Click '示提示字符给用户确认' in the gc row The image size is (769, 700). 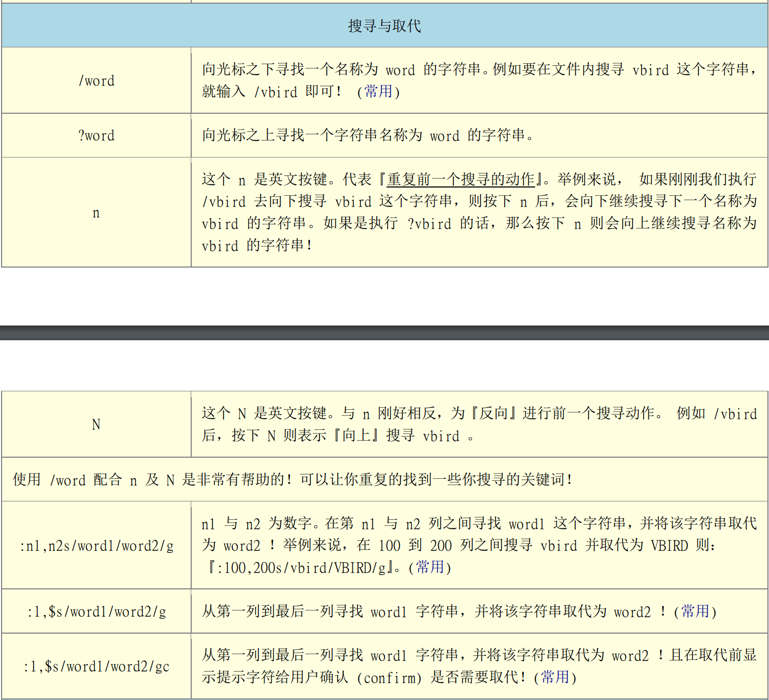tap(275, 677)
